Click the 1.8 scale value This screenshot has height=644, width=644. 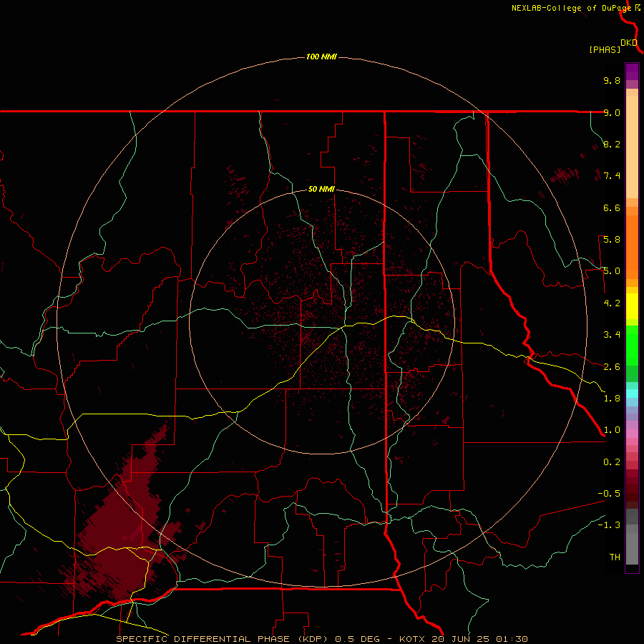(612, 399)
